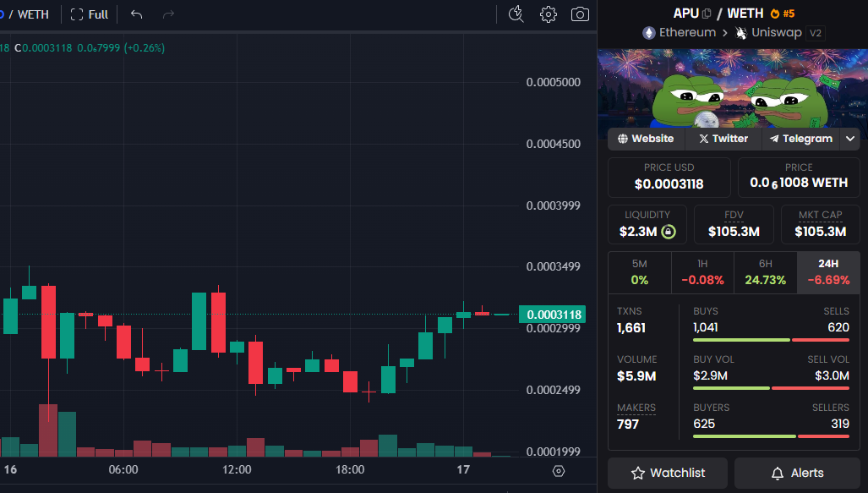The width and height of the screenshot is (868, 493).
Task: Click the 0.0005000 price axis label
Action: coord(553,82)
